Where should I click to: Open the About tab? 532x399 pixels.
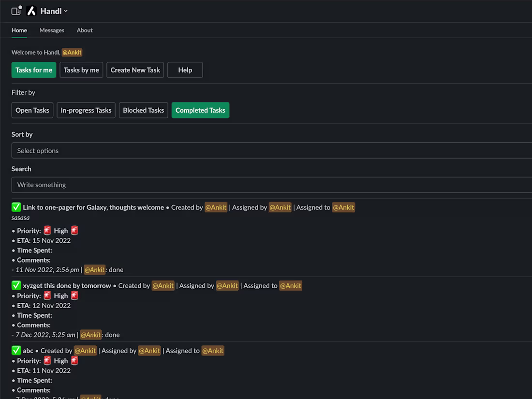point(84,30)
